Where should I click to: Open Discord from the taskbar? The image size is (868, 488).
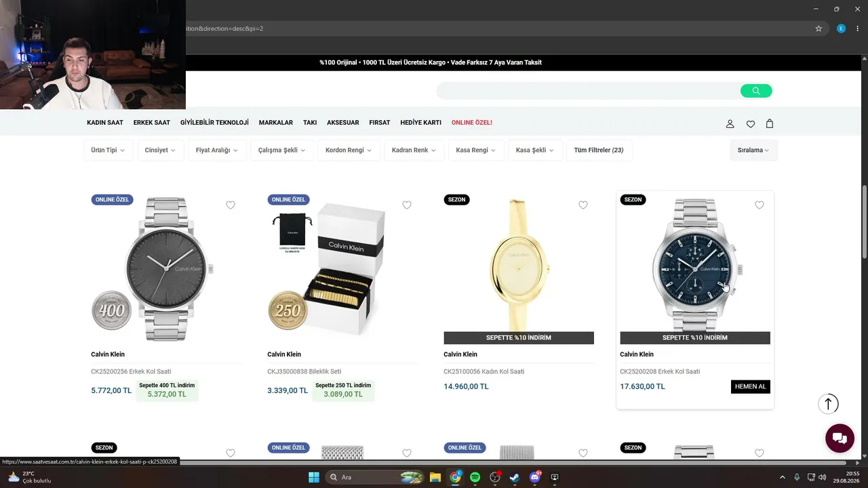[535, 477]
